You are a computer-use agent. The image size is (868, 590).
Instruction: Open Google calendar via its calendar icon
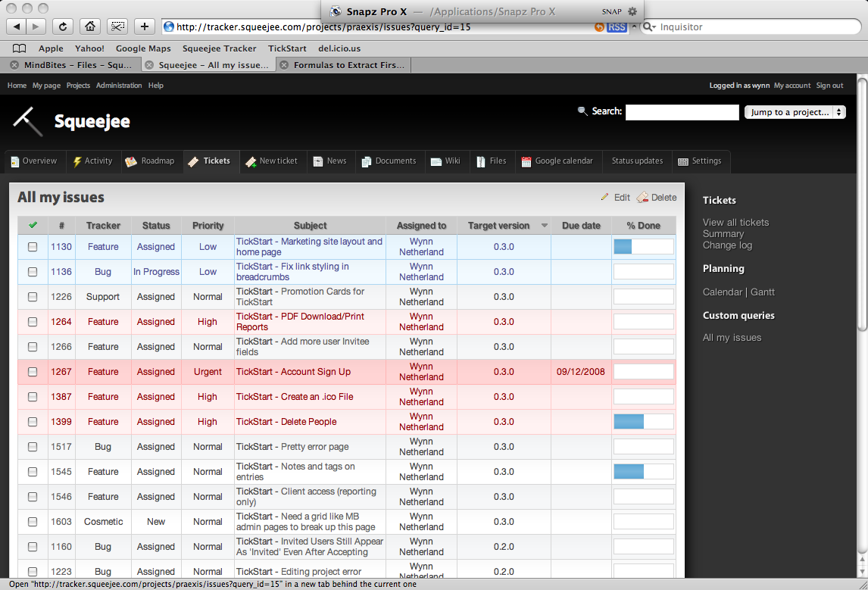526,161
